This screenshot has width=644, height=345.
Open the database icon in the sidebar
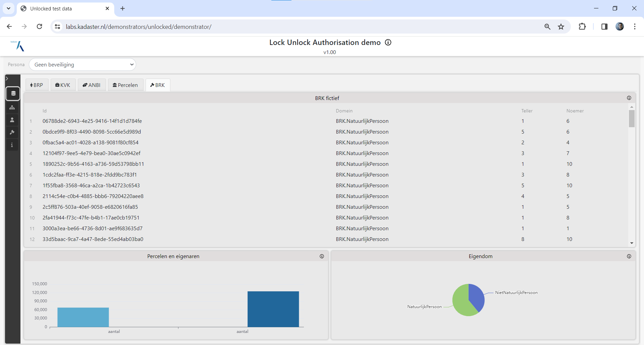pos(13,94)
